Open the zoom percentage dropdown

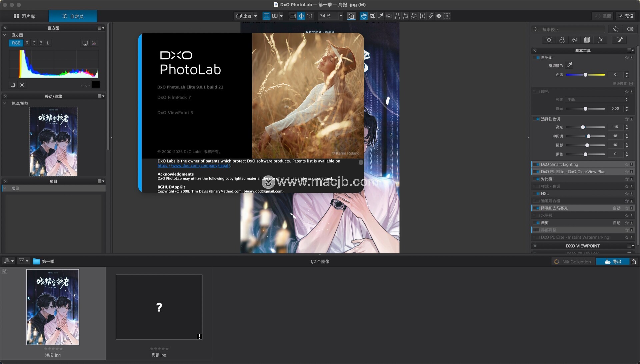[x=340, y=16]
